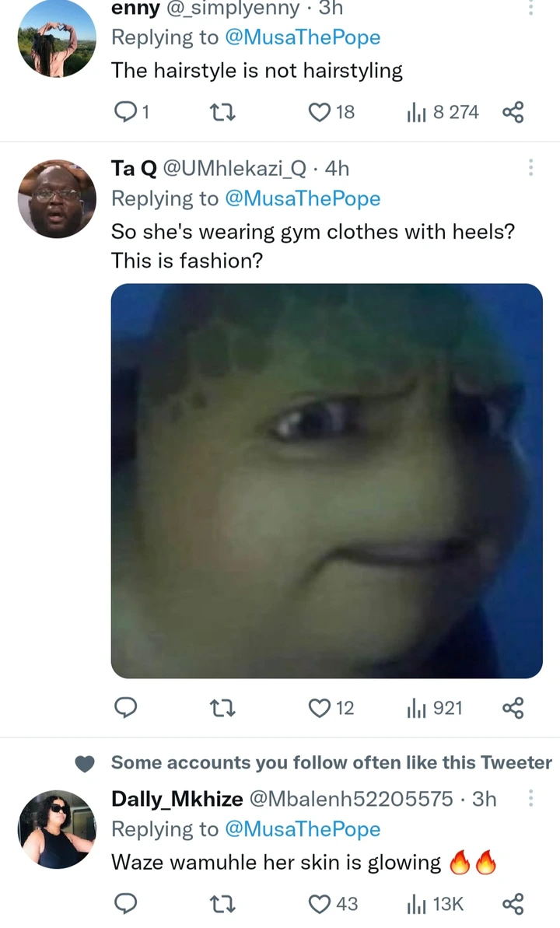Share Ta Q's tweet

tap(513, 708)
